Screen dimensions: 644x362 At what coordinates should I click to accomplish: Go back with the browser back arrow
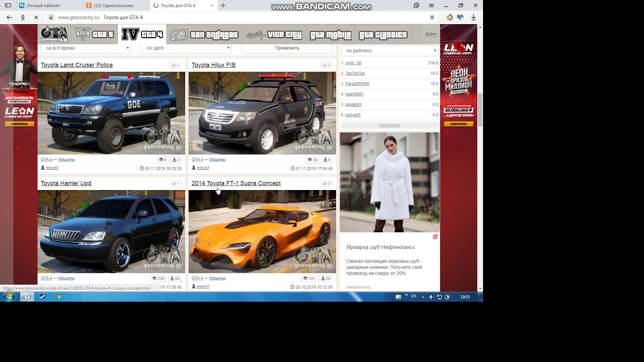[9, 17]
